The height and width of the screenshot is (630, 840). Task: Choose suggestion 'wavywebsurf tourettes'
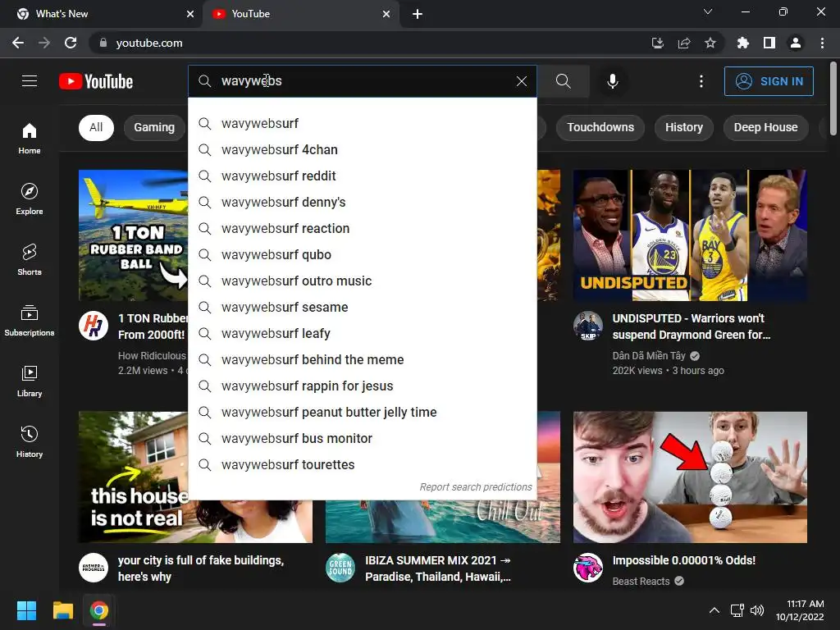tap(363, 465)
